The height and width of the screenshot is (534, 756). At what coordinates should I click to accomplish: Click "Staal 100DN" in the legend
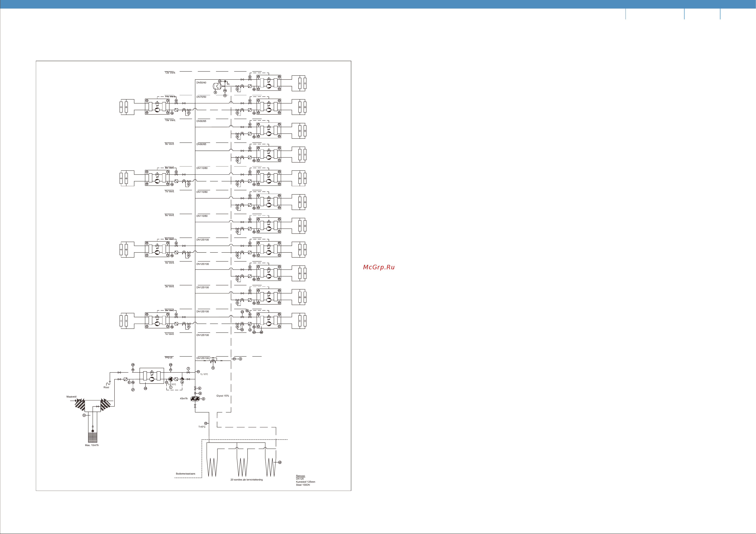tap(303, 485)
